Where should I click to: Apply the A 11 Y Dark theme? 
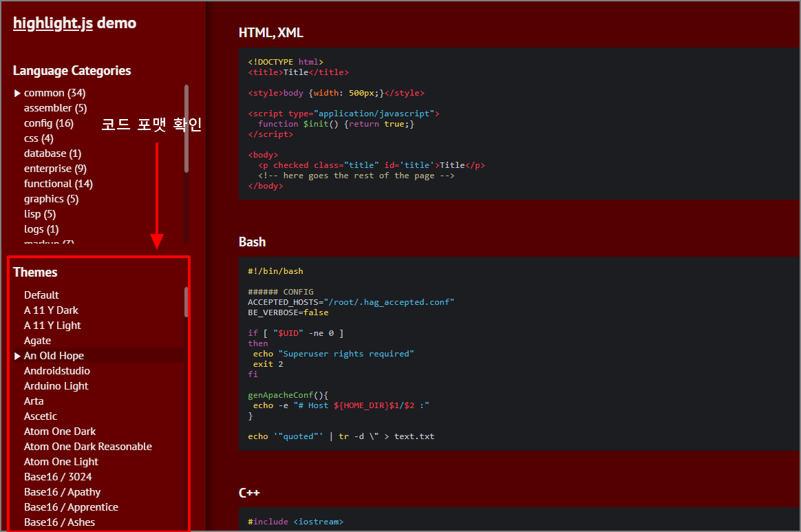(51, 310)
